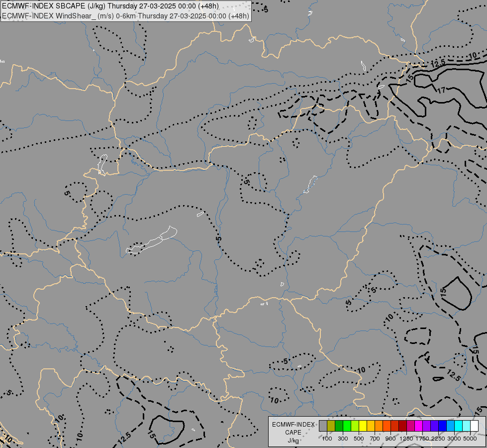Screen dimensions: 487x448
Task: Select the white swatch at the legend's end
Action: (474, 426)
